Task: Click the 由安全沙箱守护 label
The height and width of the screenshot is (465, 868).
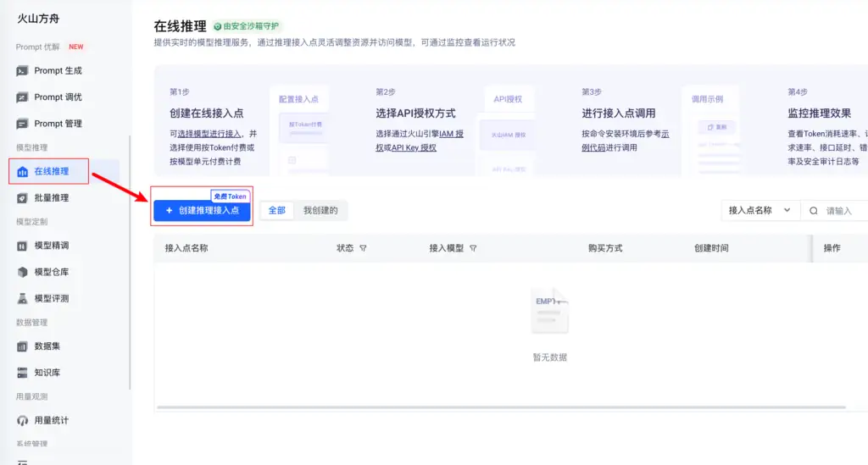Action: point(251,26)
